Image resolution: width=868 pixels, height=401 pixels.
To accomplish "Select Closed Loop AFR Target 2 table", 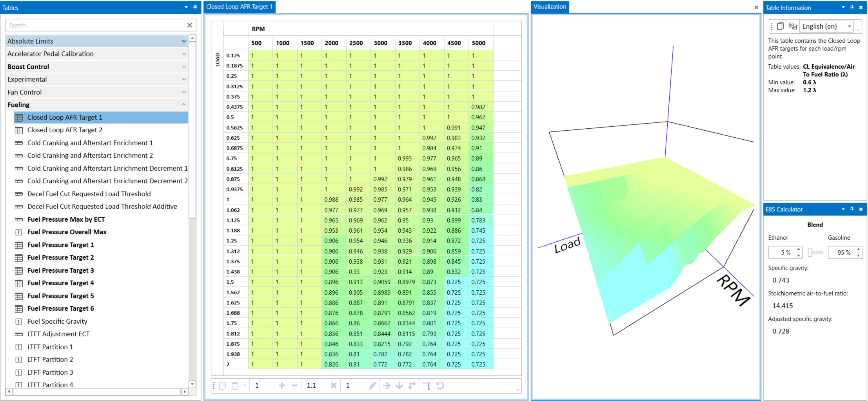I will (x=65, y=130).
